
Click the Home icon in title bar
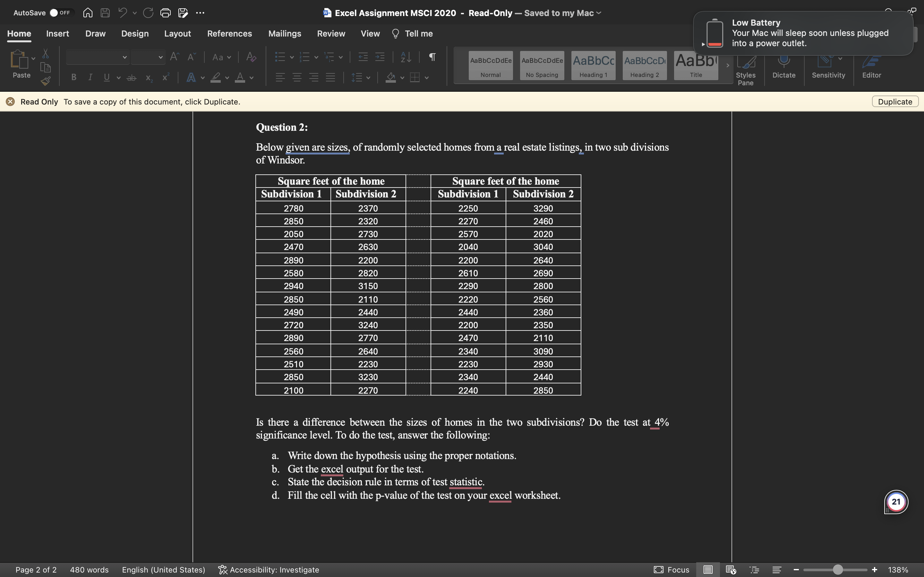[x=88, y=13]
